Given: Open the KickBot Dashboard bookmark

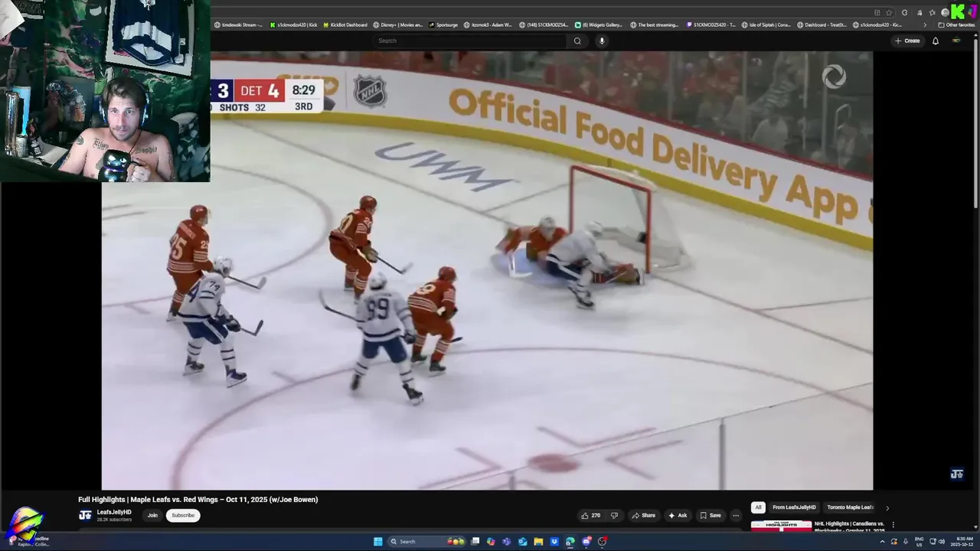Looking at the screenshot, I should [345, 24].
